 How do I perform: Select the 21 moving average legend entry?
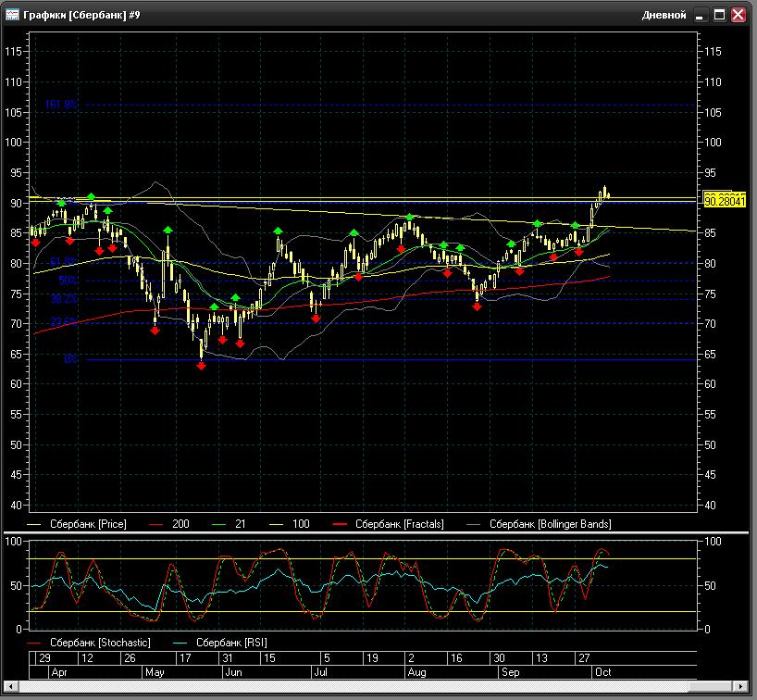click(x=229, y=524)
